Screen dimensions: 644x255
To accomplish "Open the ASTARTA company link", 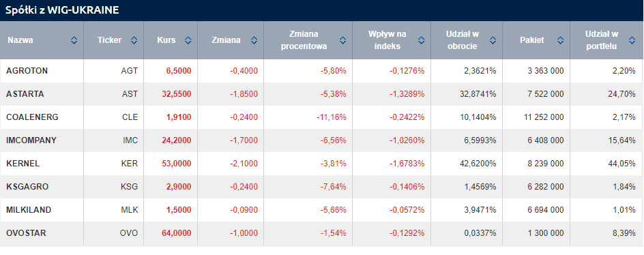I will [x=25, y=94].
